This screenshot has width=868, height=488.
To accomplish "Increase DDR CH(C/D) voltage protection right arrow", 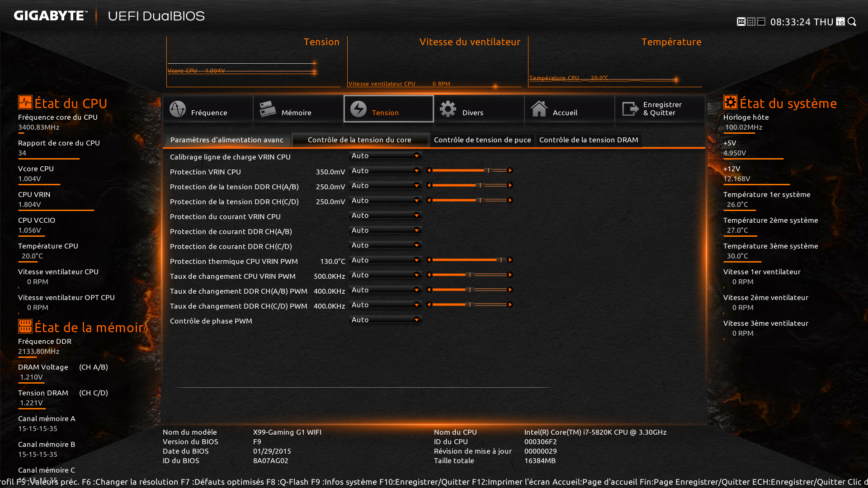I will (x=510, y=200).
